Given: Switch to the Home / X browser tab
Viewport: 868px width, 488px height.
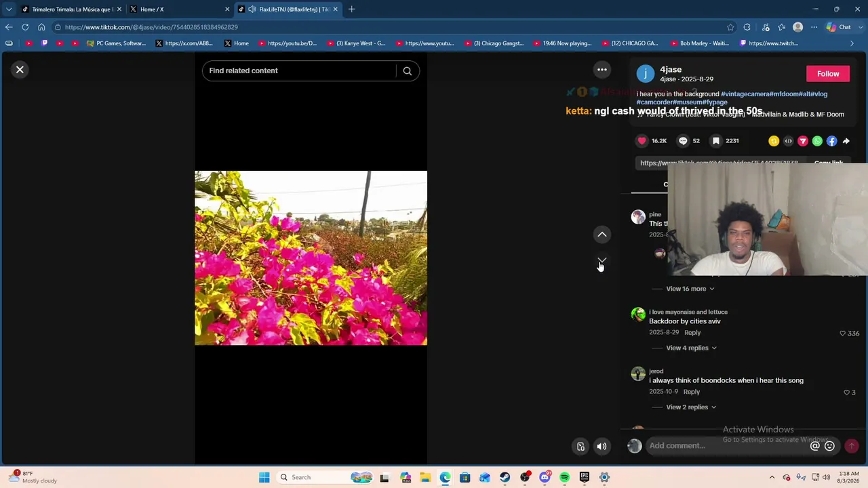Looking at the screenshot, I should click(x=180, y=9).
